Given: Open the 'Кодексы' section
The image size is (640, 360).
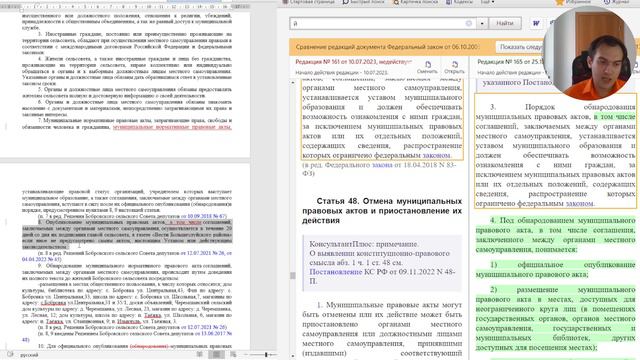Looking at the screenshot, I should pos(460,2).
